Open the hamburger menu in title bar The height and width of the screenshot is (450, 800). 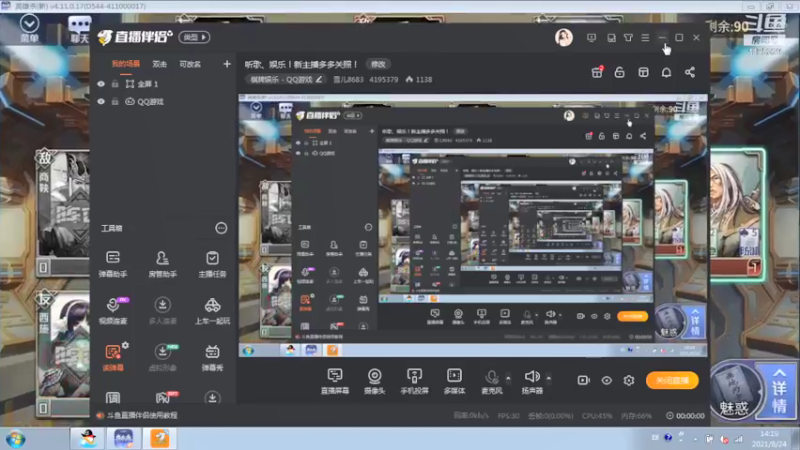tap(645, 37)
